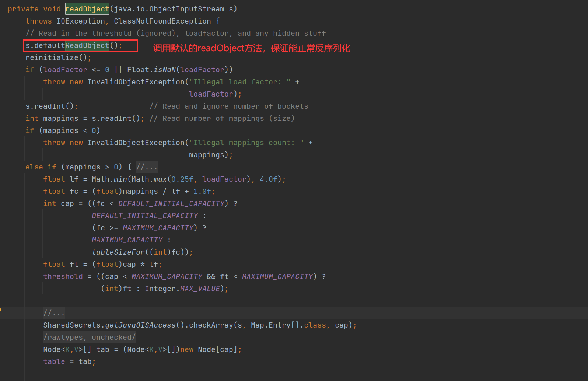
Task: Click the string "Illegal mappings count: "
Action: point(246,143)
